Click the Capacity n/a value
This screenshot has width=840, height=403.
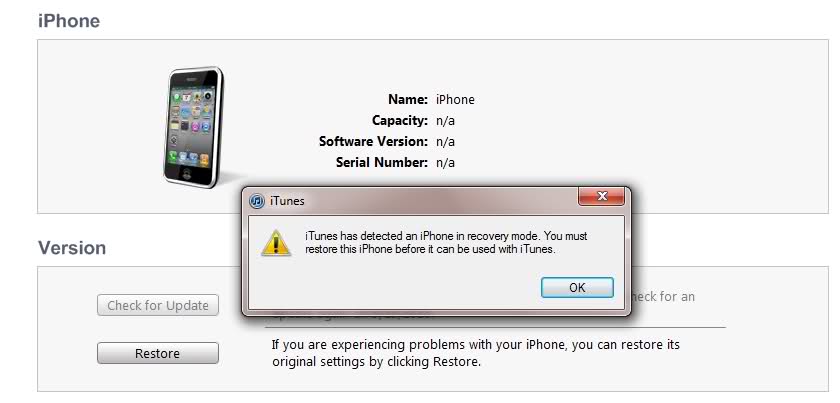coord(445,121)
